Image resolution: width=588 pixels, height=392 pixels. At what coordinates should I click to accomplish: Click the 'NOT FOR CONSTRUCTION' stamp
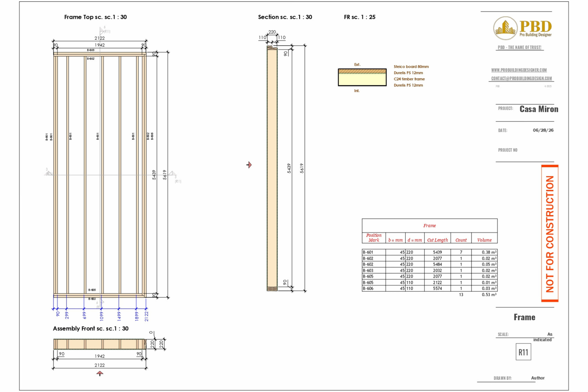pyautogui.click(x=550, y=234)
